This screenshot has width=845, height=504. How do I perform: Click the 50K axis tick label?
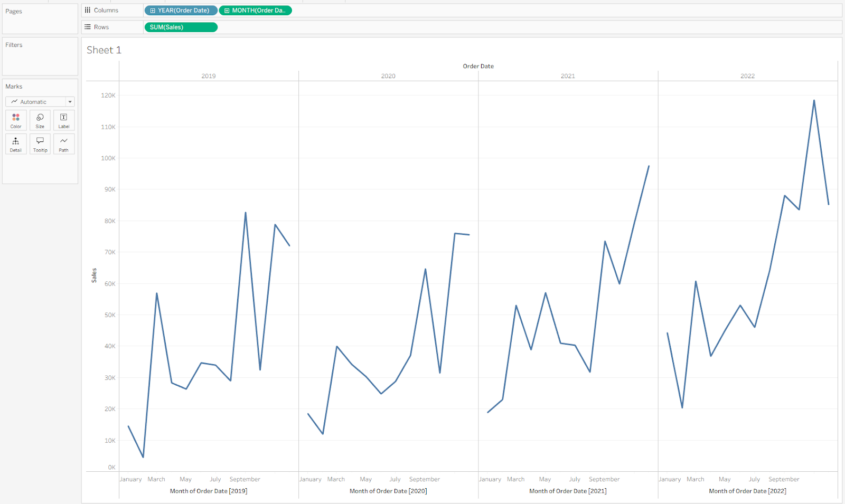click(110, 315)
